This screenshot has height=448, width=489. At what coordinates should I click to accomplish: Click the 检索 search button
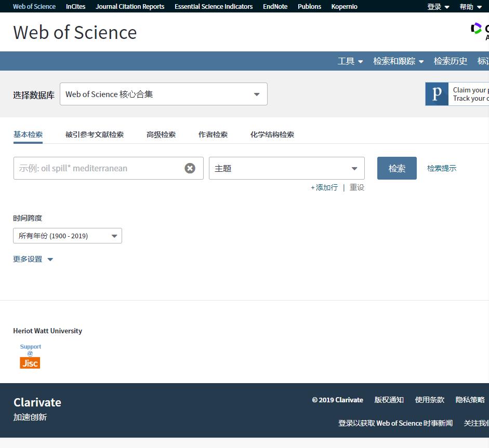point(397,168)
